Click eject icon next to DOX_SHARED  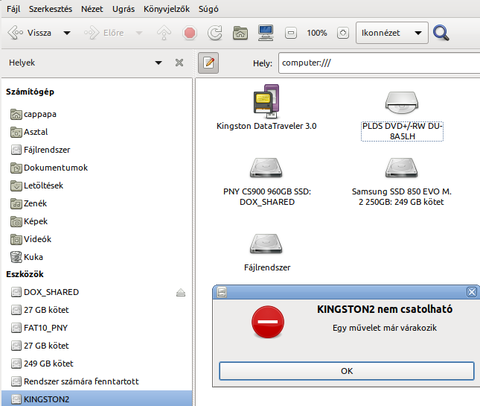click(181, 293)
